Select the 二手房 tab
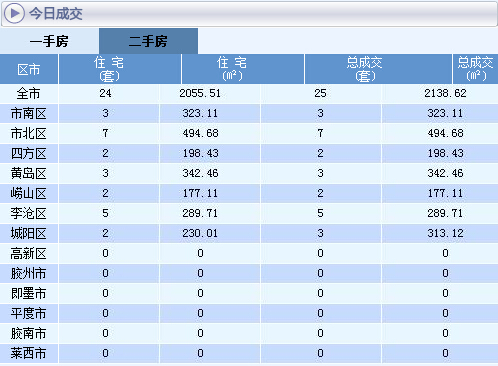 [148, 41]
